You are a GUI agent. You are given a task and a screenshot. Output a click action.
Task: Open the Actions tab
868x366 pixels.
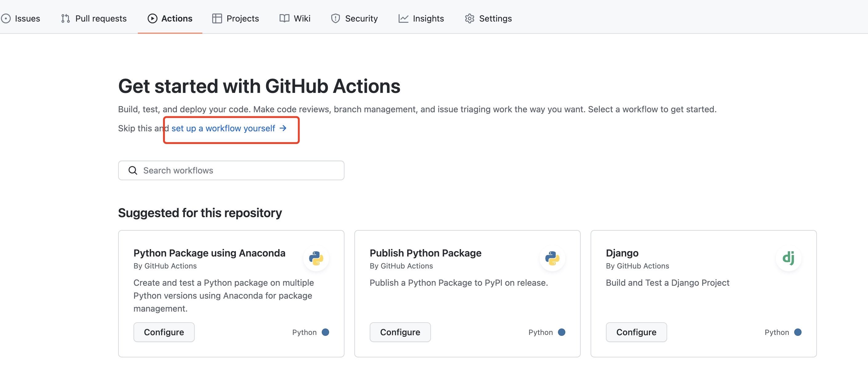(x=170, y=18)
